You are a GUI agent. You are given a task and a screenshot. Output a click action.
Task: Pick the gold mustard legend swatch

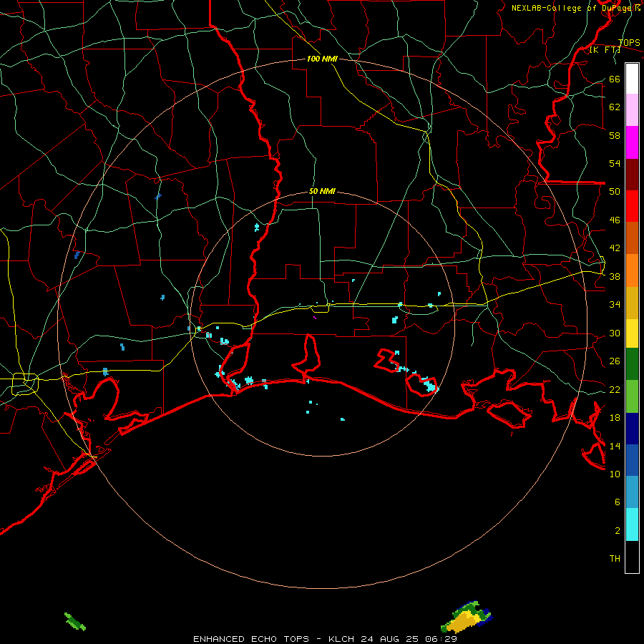632,303
